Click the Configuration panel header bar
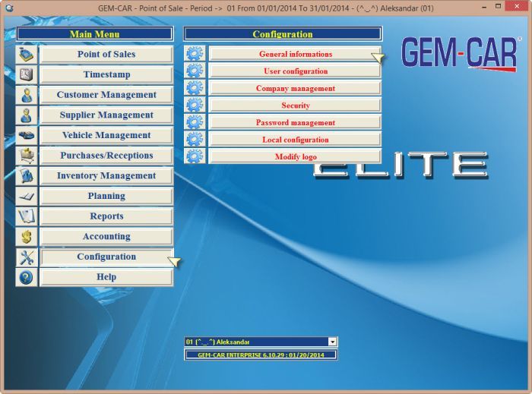532x394 pixels. [x=283, y=34]
